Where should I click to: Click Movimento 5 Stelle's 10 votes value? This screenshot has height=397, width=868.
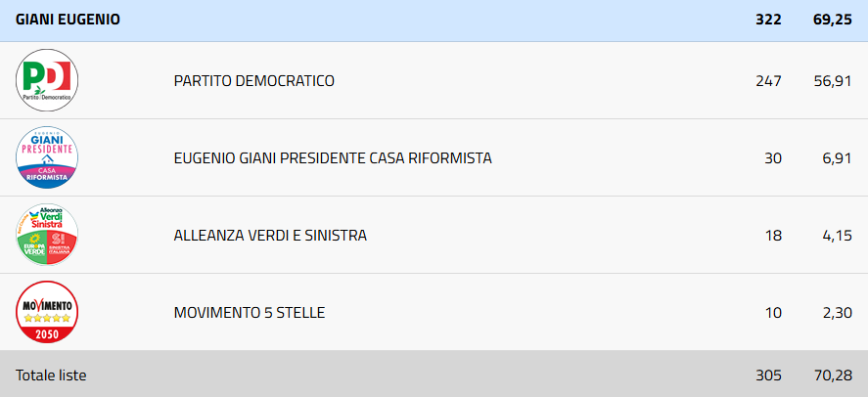tap(772, 312)
